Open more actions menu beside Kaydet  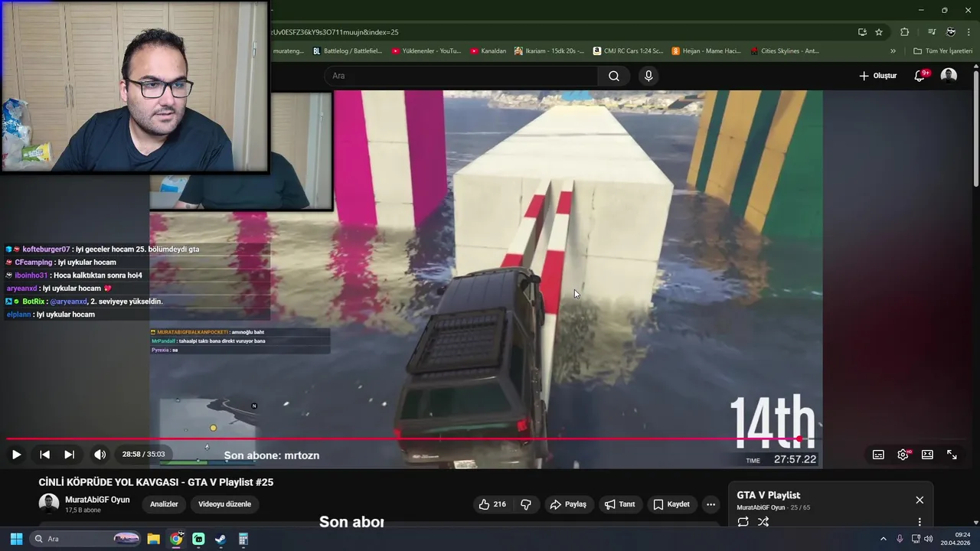point(710,504)
